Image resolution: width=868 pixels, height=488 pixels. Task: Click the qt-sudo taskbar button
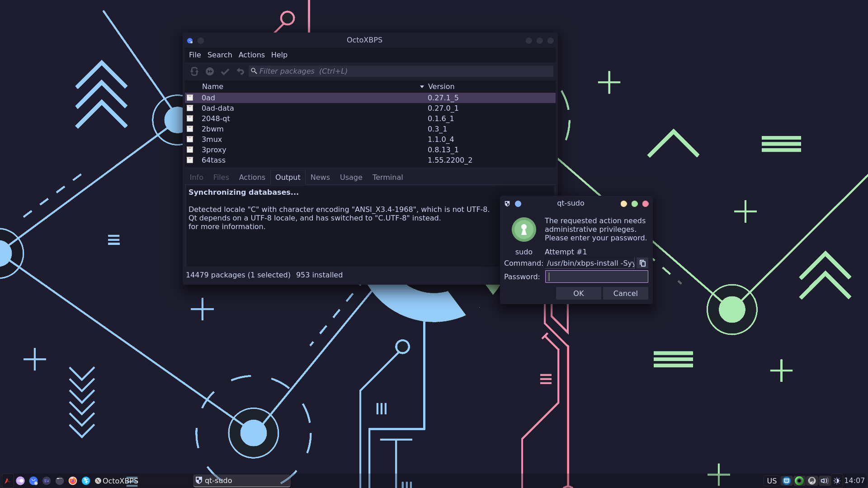[x=241, y=480]
